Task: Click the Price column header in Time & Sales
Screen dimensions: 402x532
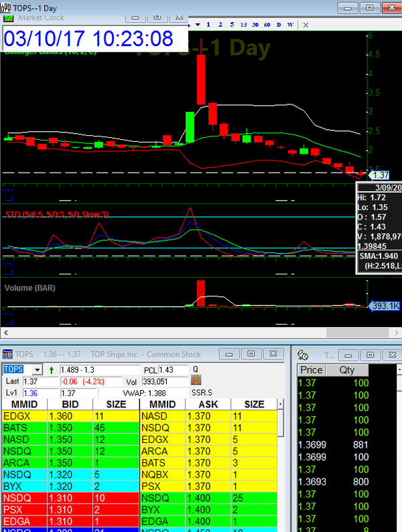Action: click(312, 370)
